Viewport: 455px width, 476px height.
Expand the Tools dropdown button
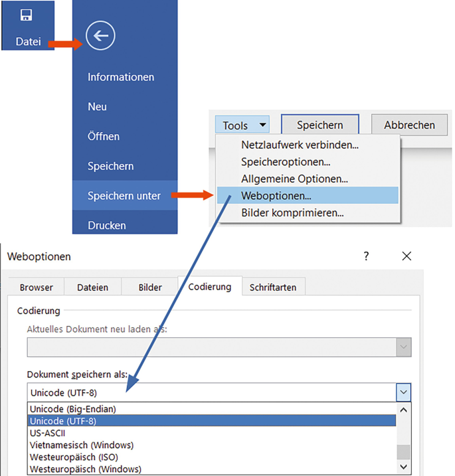(x=242, y=125)
